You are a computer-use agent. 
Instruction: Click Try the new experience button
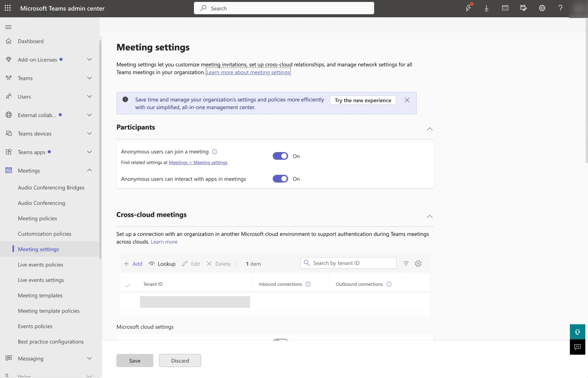tap(363, 100)
